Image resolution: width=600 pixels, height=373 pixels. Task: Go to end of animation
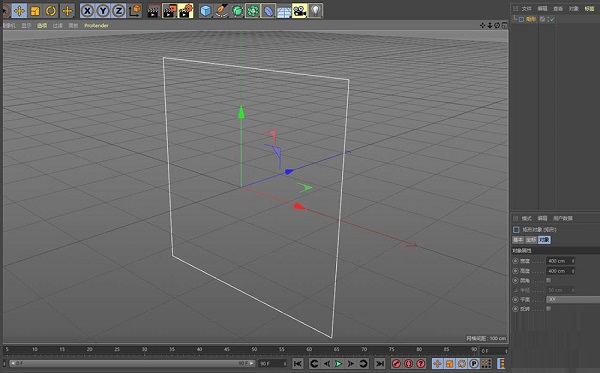(380, 363)
